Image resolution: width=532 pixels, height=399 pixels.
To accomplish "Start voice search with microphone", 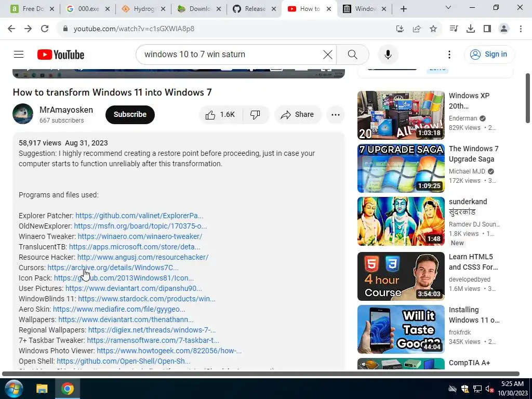I will pos(388,54).
